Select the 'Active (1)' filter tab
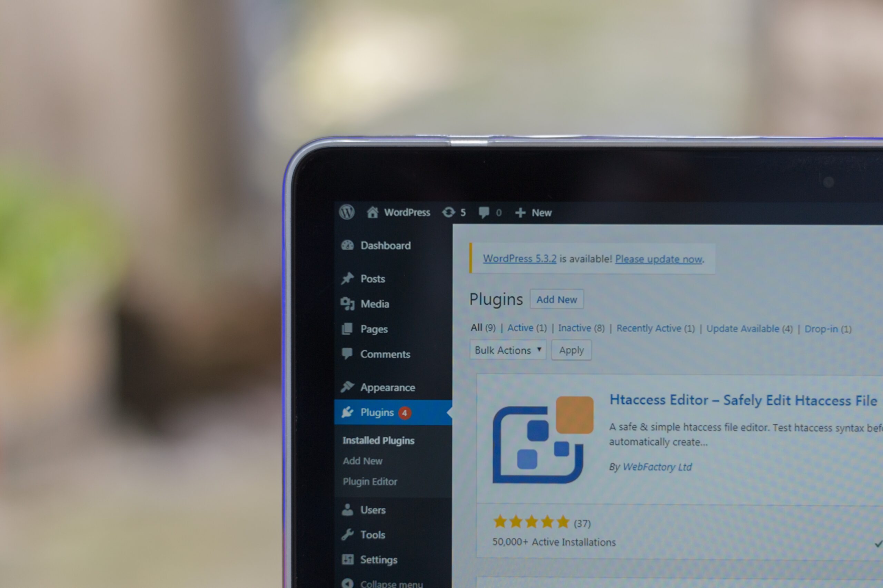 point(531,328)
